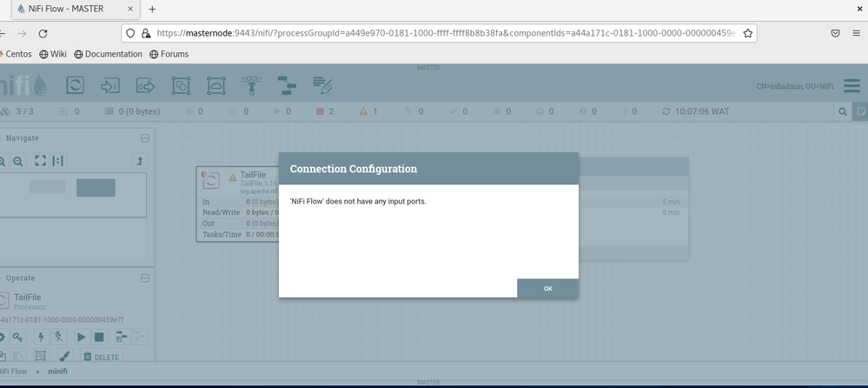Select the Input Port toolbar icon
The width and height of the screenshot is (868, 388).
point(110,86)
